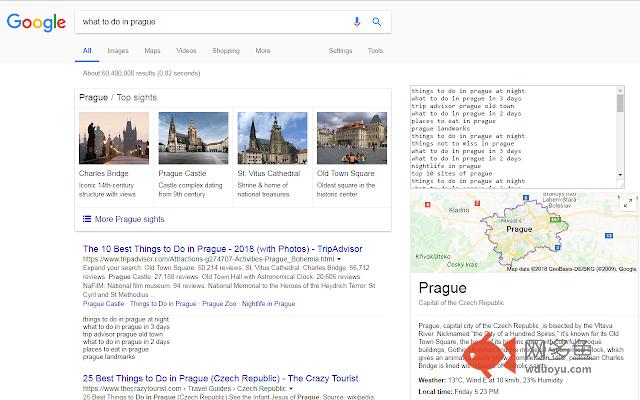The image size is (640, 400).
Task: Click scroll down arrow in suggestions box
Action: tap(620, 174)
